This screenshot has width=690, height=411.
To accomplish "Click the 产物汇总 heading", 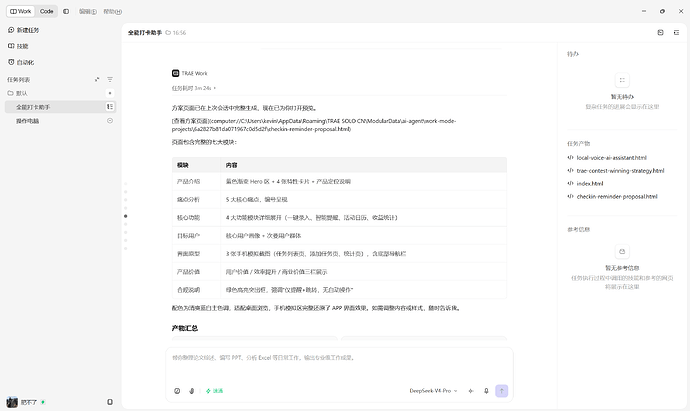I will tap(185, 328).
